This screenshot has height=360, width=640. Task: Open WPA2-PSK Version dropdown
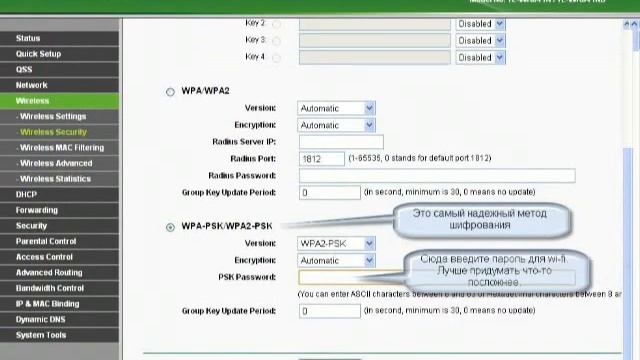tap(336, 244)
